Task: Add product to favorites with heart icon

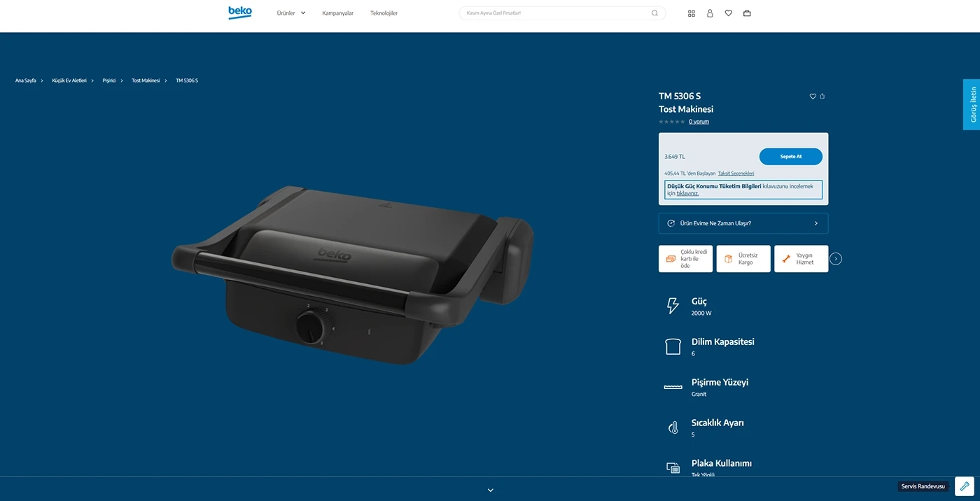Action: [x=813, y=97]
